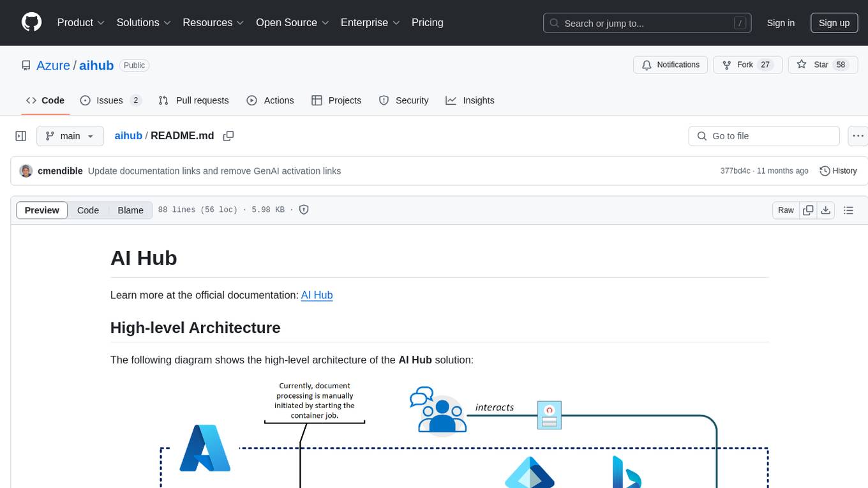The height and width of the screenshot is (488, 868).
Task: Switch to the Blame view
Action: (131, 210)
